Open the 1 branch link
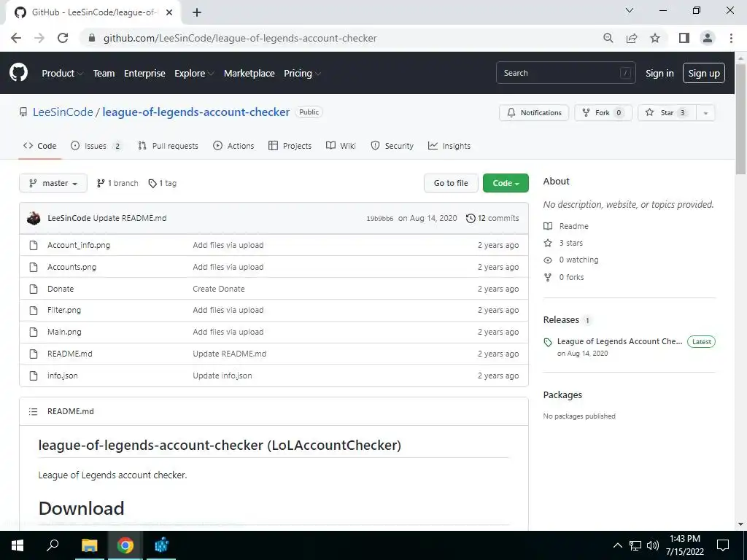The height and width of the screenshot is (560, 747). [x=117, y=183]
